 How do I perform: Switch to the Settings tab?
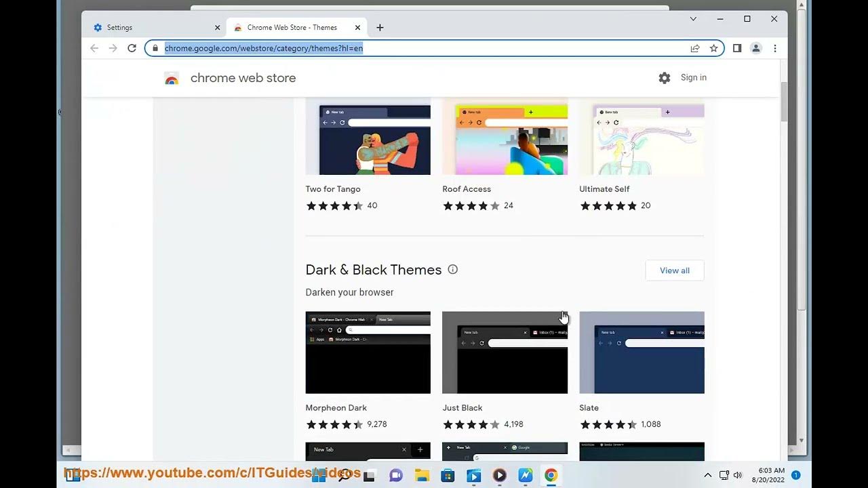[x=155, y=28]
